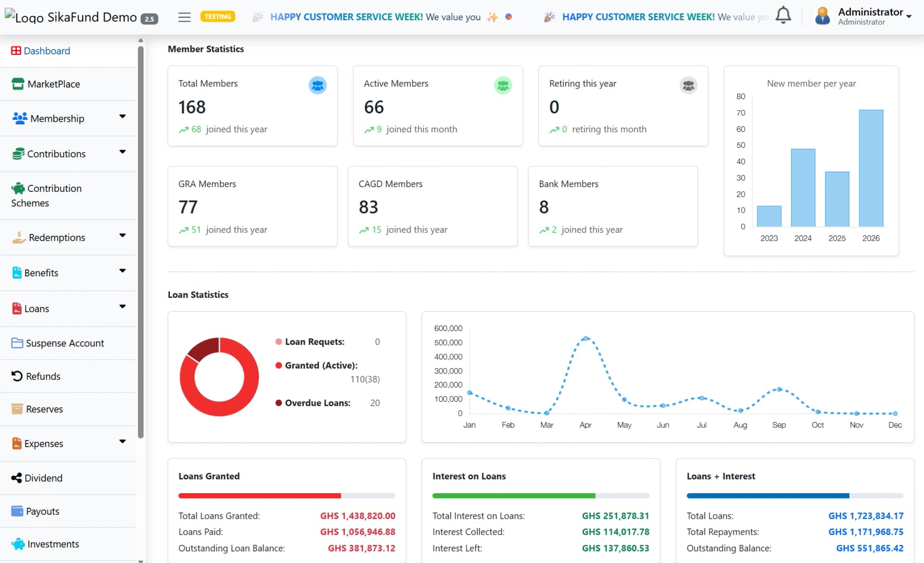The height and width of the screenshot is (563, 924).
Task: Click the Redemptions hand icon
Action: coord(19,237)
